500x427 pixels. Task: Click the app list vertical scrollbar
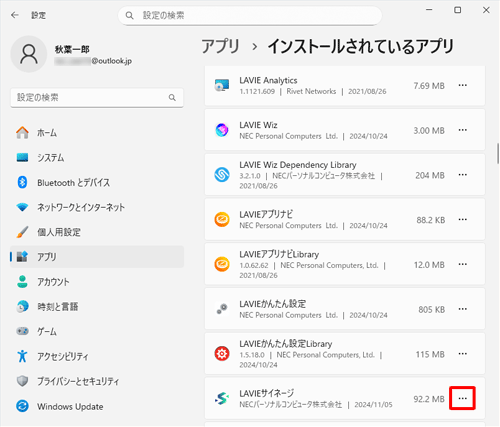click(498, 153)
